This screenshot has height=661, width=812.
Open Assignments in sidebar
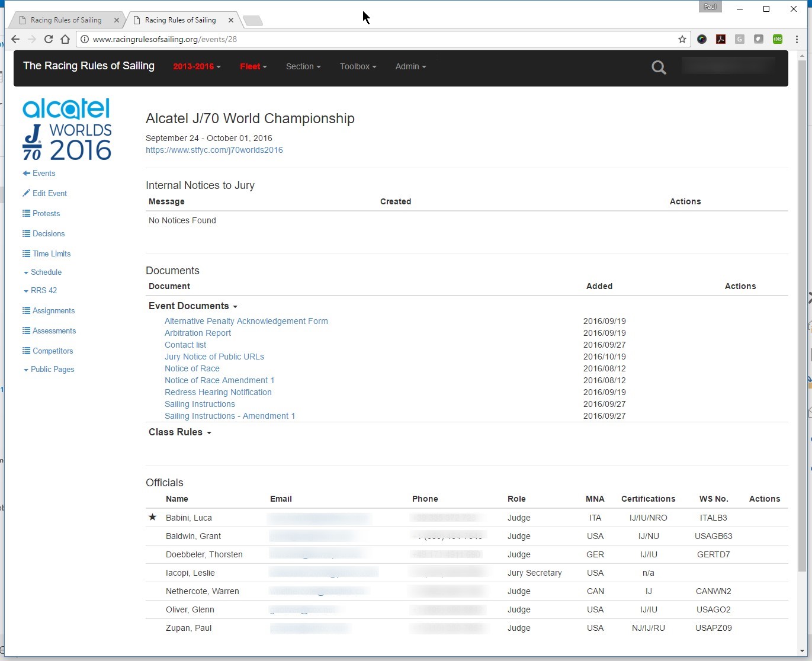(x=49, y=310)
